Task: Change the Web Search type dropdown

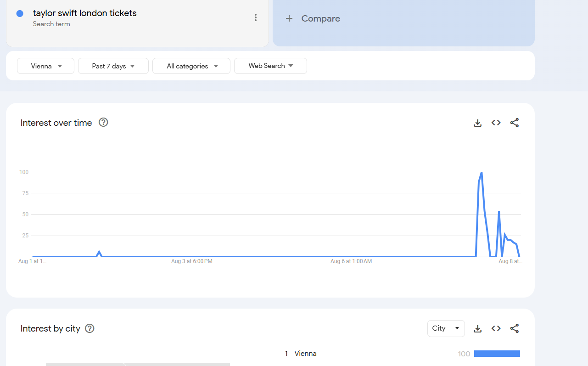Action: pos(270,66)
